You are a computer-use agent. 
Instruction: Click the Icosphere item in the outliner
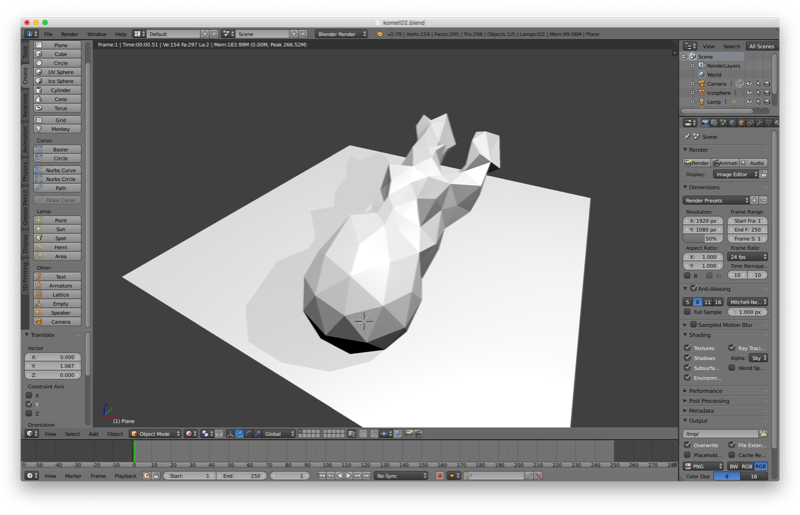click(x=720, y=93)
